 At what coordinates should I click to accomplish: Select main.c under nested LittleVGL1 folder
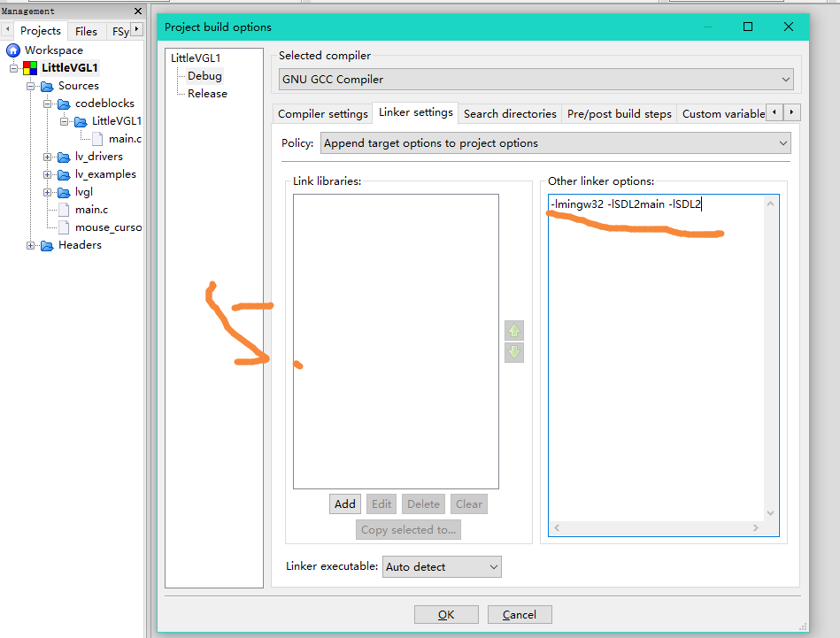[x=124, y=139]
